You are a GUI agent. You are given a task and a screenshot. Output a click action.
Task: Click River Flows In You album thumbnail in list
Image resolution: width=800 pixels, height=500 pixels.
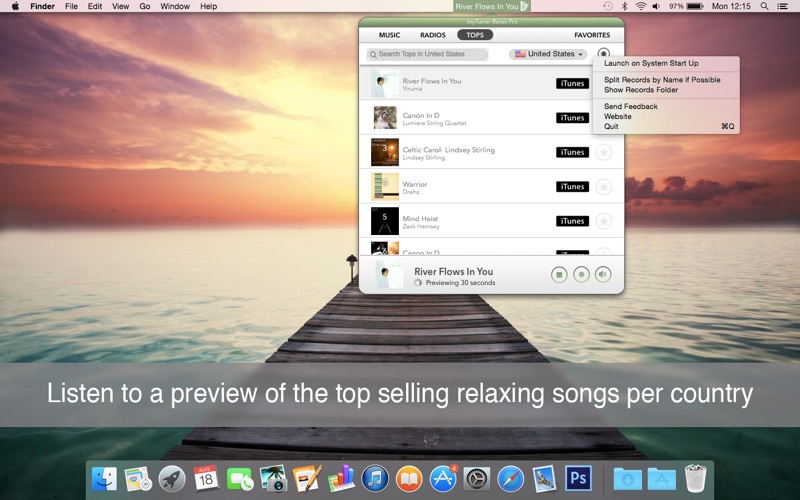tap(385, 83)
